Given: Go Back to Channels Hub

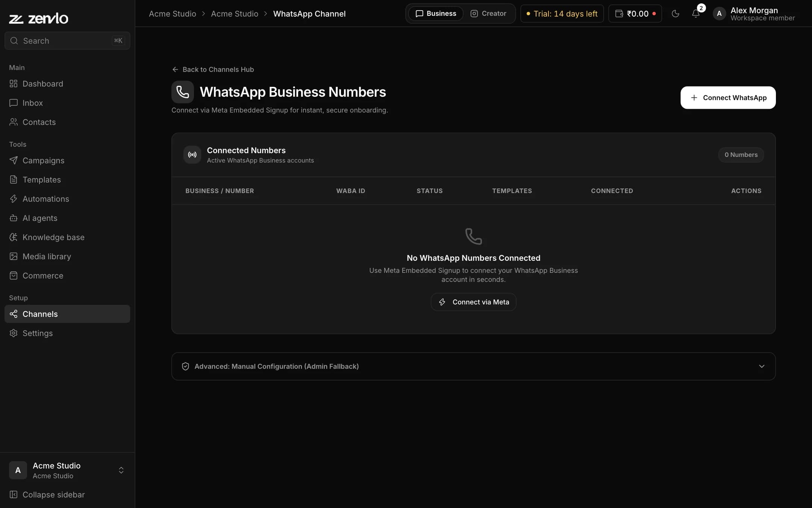Looking at the screenshot, I should [x=213, y=70].
